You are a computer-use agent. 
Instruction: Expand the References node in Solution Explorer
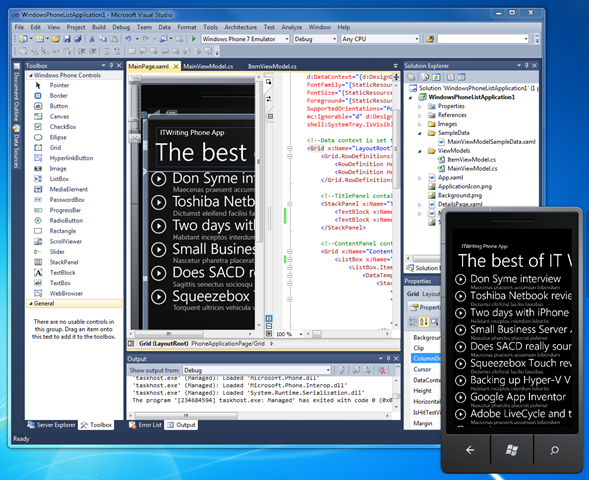pyautogui.click(x=420, y=116)
